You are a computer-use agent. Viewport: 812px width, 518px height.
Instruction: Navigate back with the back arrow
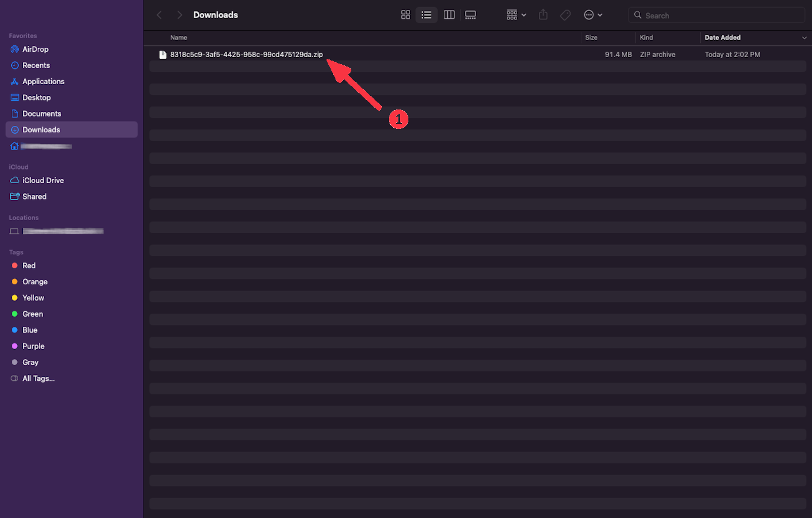click(x=159, y=15)
